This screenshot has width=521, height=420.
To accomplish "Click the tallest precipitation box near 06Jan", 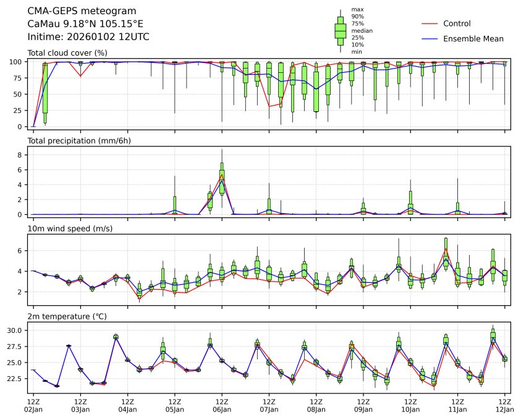I will (222, 174).
